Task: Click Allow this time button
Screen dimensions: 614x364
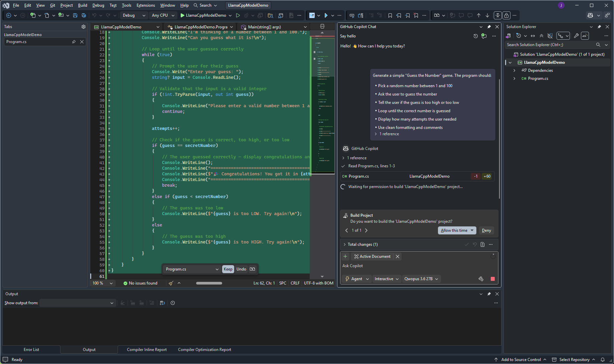Action: tap(454, 230)
